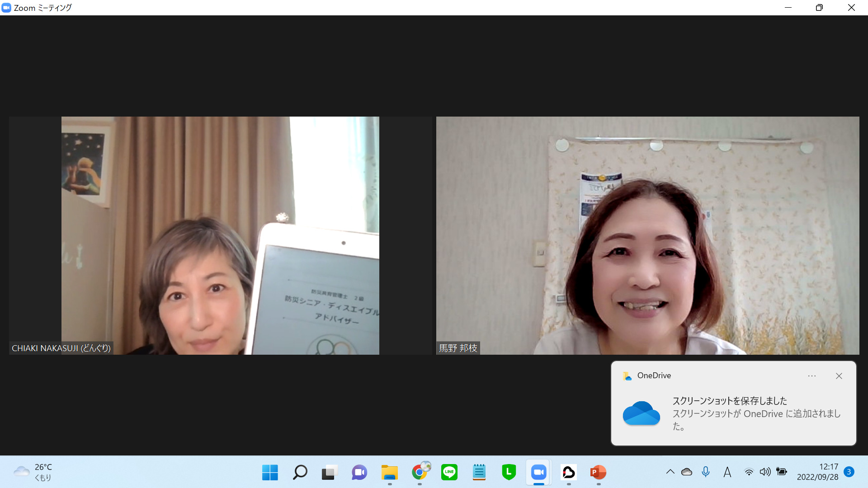Open clock and date calendar flyout
868x488 pixels.
coord(817,472)
